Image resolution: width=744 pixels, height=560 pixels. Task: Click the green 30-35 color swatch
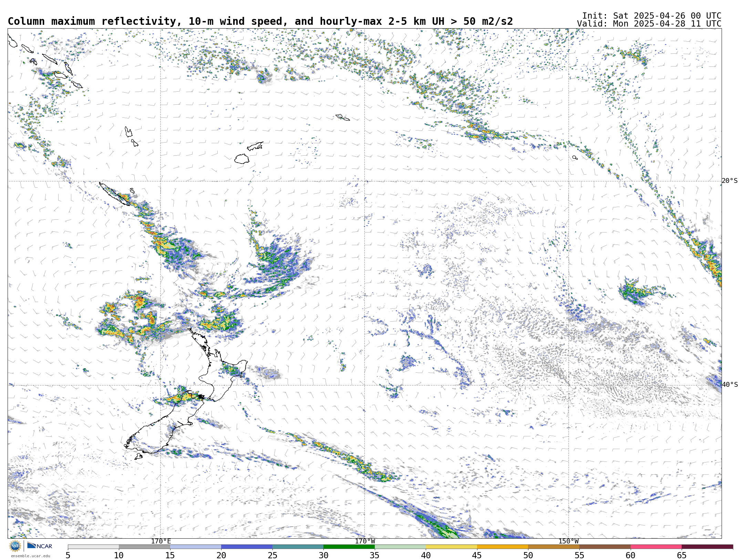pos(349,547)
